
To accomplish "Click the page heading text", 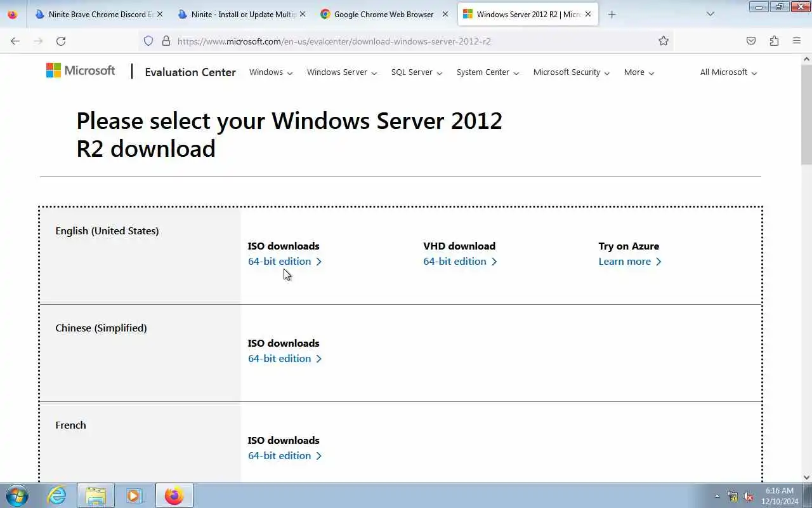I will pyautogui.click(x=289, y=135).
